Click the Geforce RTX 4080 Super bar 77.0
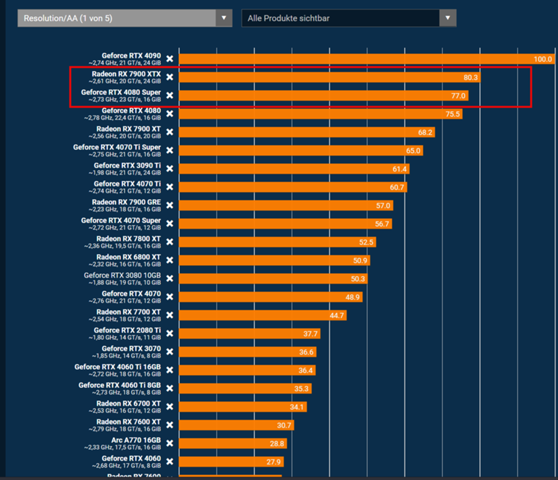The height and width of the screenshot is (480, 558). pyautogui.click(x=323, y=96)
